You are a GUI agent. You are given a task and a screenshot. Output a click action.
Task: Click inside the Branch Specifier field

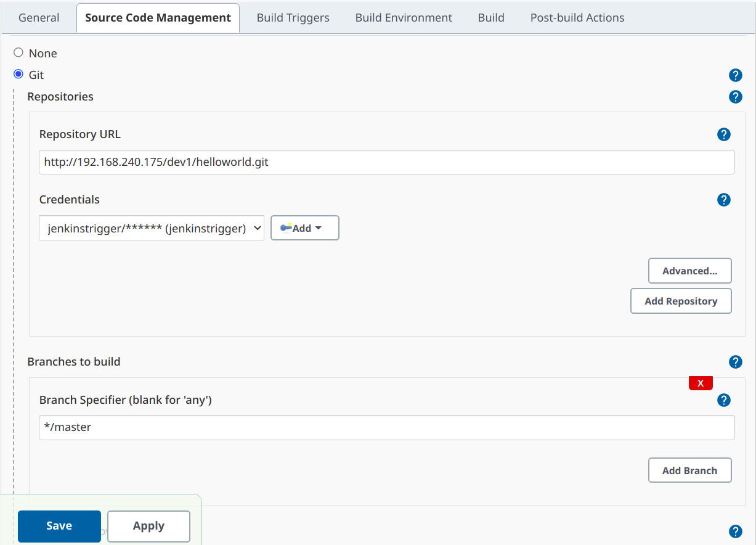pos(387,427)
